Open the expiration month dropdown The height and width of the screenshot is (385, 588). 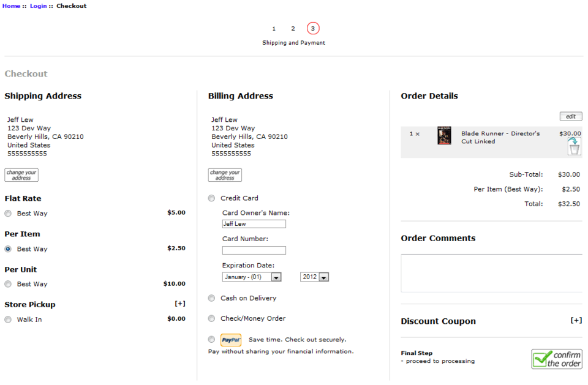275,276
